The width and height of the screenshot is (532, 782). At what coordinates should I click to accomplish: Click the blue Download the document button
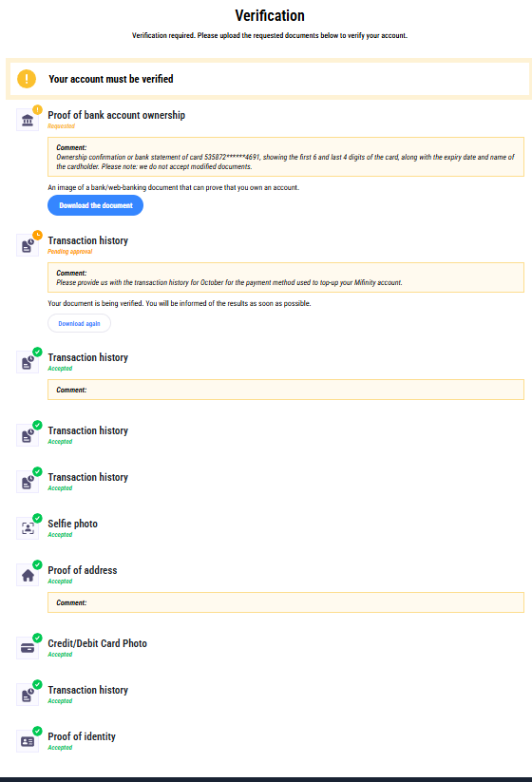point(95,205)
